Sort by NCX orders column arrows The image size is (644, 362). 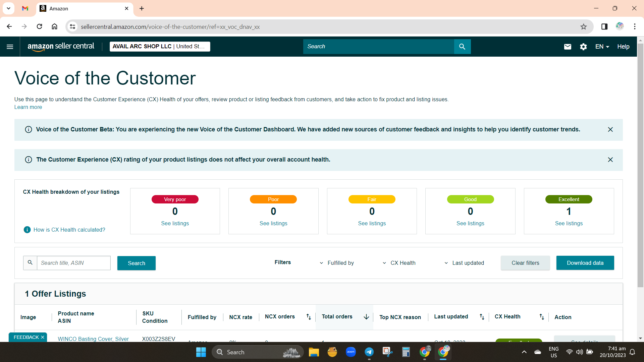[309, 317]
